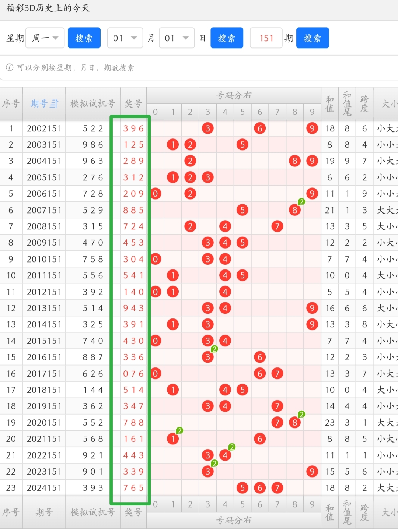
Task: Open the month dropdown showing 01
Action: point(125,38)
